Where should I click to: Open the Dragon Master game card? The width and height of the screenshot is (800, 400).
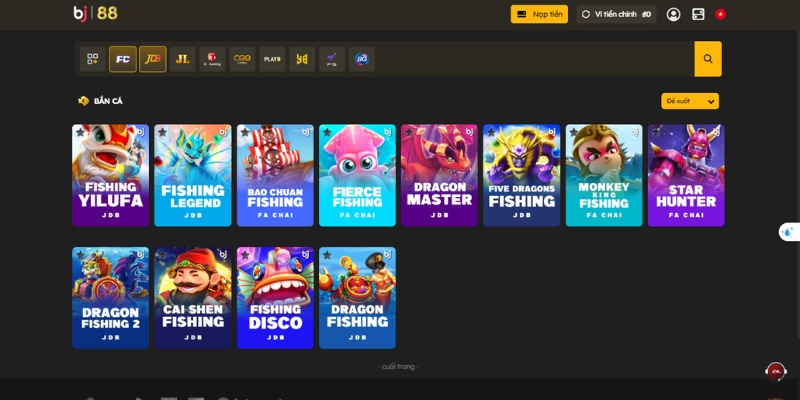(439, 175)
